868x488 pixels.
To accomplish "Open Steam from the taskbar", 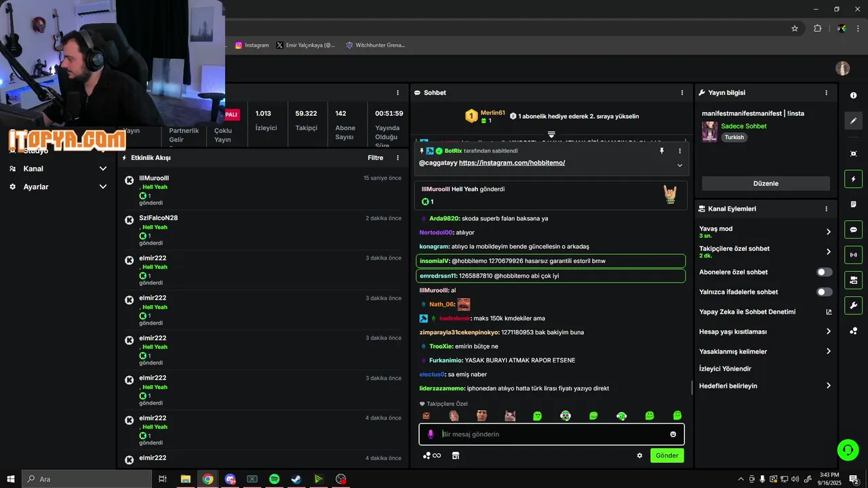I will coord(296,479).
